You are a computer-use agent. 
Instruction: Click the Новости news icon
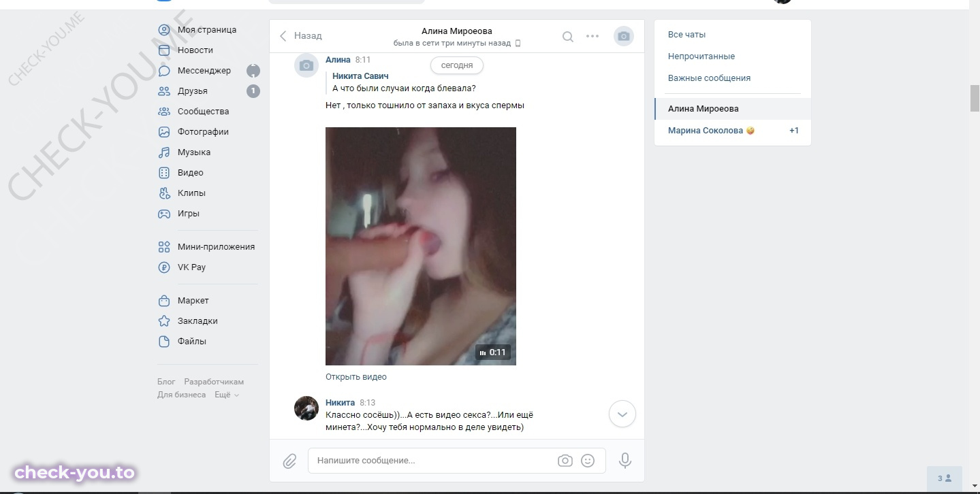(x=164, y=50)
